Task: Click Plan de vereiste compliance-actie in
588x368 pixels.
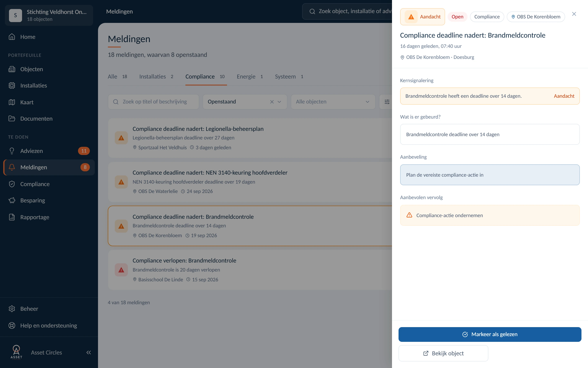Action: pyautogui.click(x=490, y=175)
